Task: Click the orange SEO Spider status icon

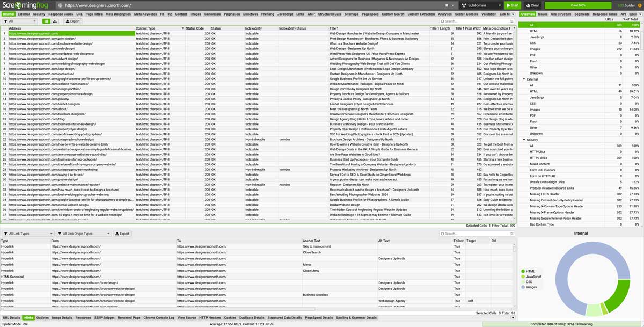Action: pos(639,5)
